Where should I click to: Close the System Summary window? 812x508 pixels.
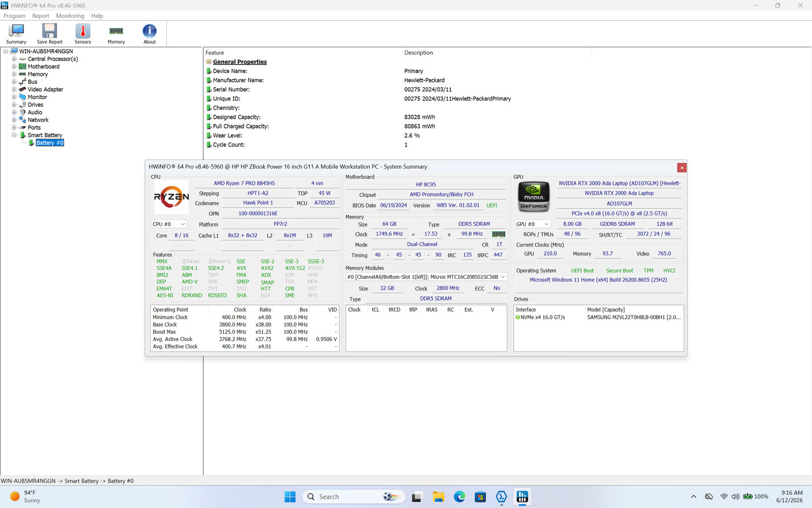coord(682,168)
